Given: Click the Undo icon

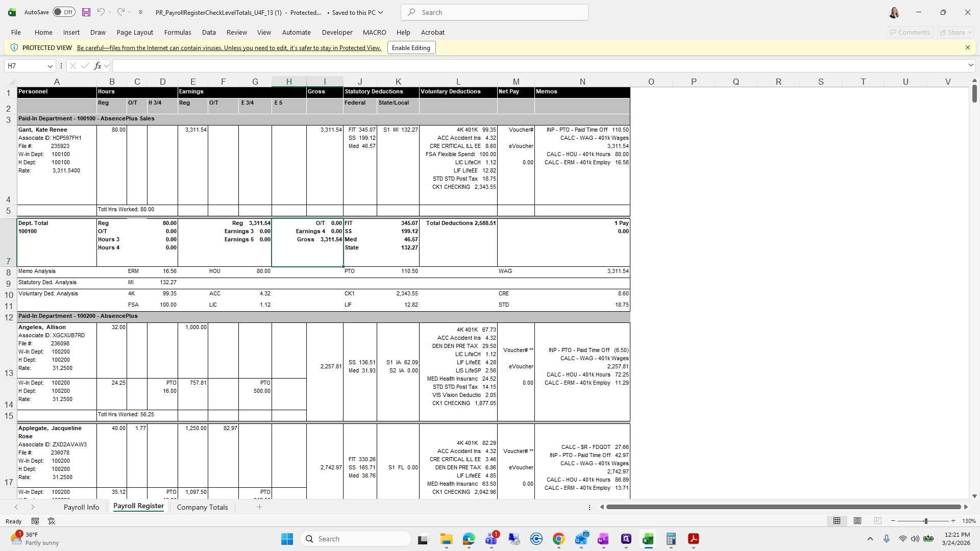Looking at the screenshot, I should (x=101, y=12).
